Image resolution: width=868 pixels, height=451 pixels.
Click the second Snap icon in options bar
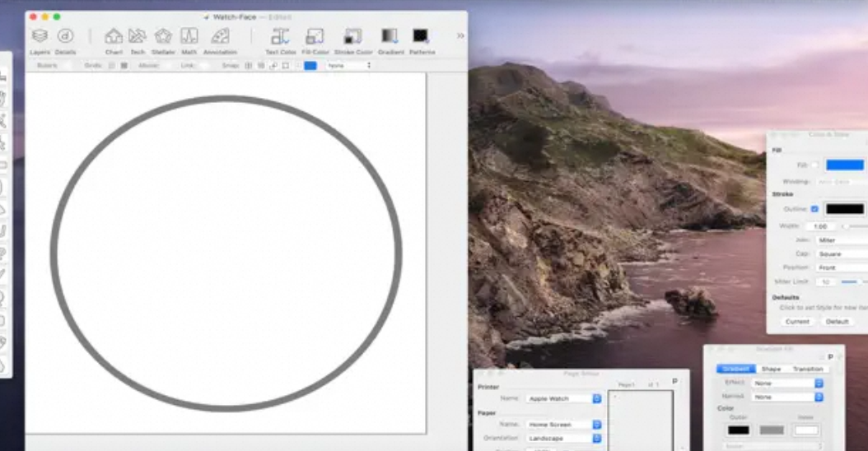(x=261, y=65)
